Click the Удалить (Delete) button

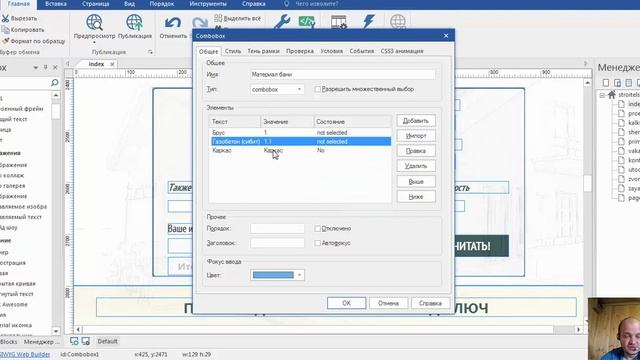[416, 166]
